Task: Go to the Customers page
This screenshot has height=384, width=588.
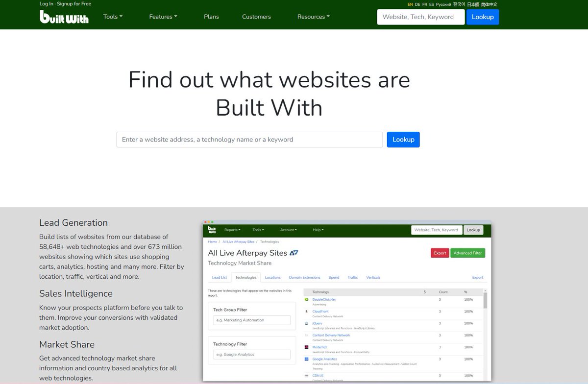Action: [256, 17]
